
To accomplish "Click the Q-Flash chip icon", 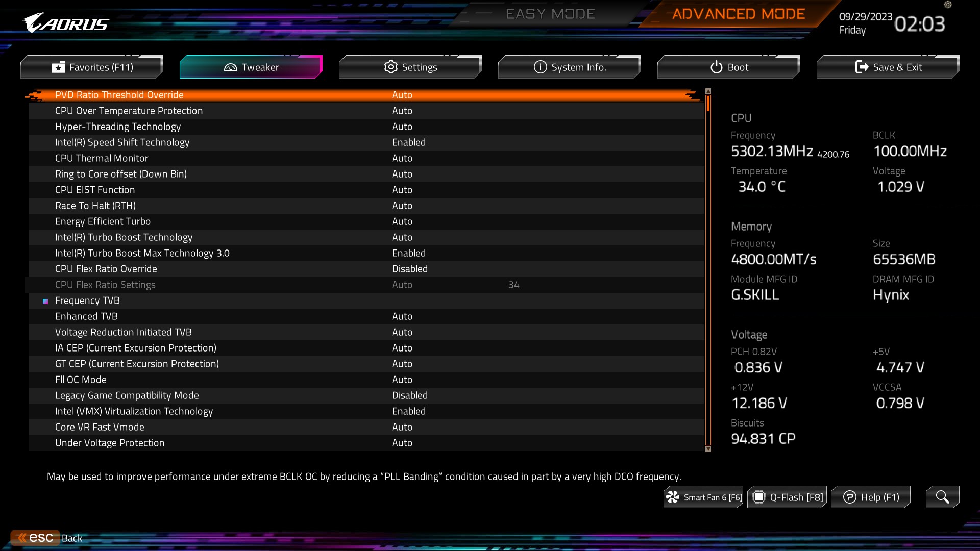I will (x=759, y=497).
